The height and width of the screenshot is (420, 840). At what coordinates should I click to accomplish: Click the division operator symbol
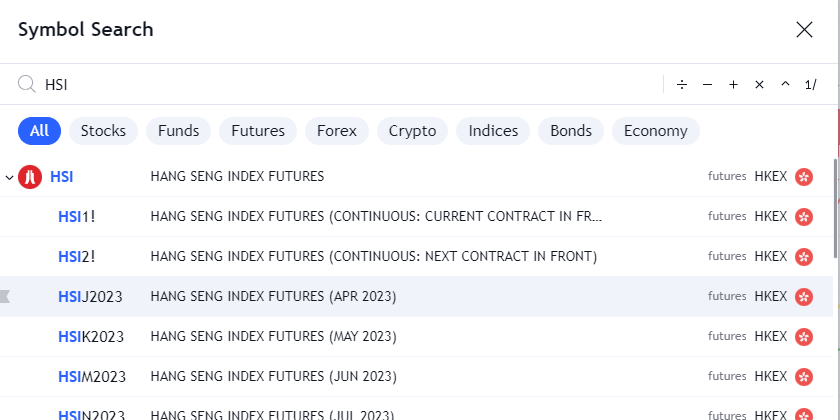point(682,85)
